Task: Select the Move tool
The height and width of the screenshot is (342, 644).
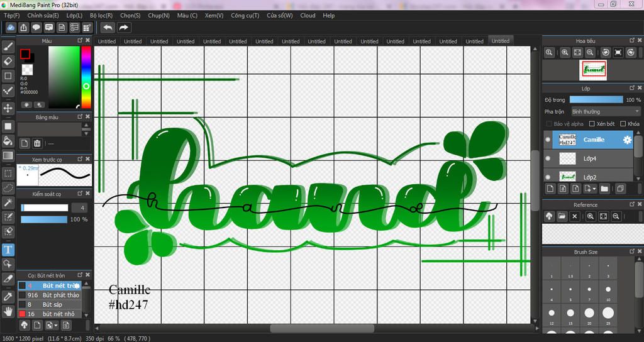Action: (x=8, y=108)
